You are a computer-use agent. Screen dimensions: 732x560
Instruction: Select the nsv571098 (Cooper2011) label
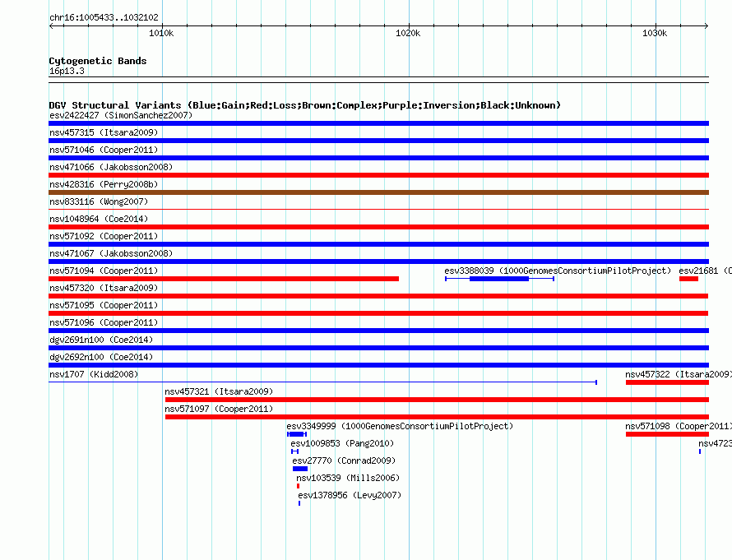(x=679, y=426)
